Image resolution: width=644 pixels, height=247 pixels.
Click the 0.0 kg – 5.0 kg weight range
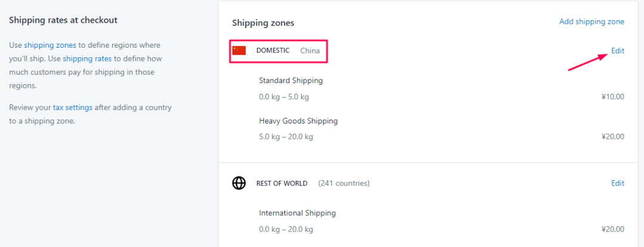(x=284, y=97)
